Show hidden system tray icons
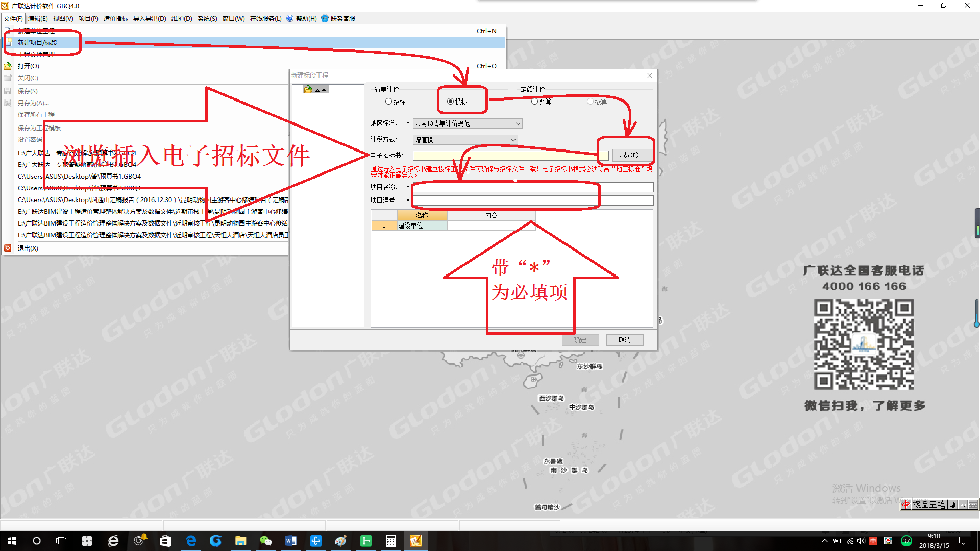 point(824,541)
